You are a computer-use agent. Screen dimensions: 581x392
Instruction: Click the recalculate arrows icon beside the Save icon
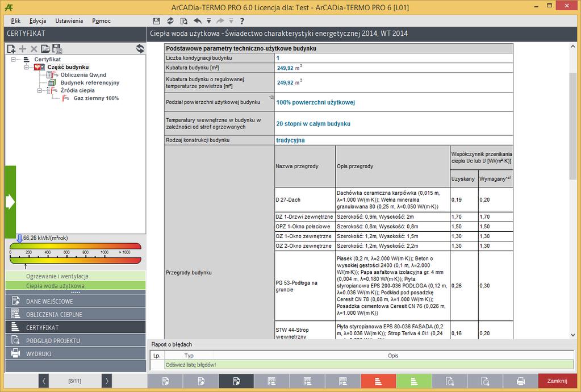click(x=170, y=21)
